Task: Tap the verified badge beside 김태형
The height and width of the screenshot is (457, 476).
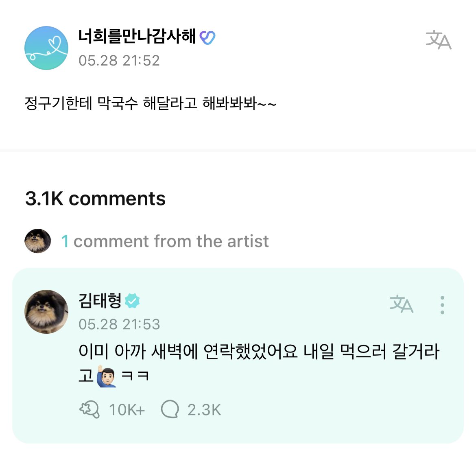Action: click(132, 301)
